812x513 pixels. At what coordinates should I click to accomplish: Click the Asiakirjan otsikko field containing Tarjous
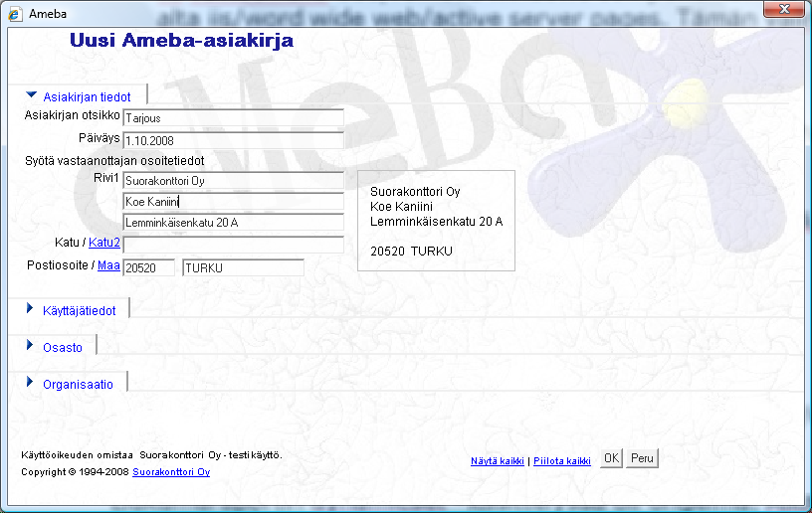[234, 118]
